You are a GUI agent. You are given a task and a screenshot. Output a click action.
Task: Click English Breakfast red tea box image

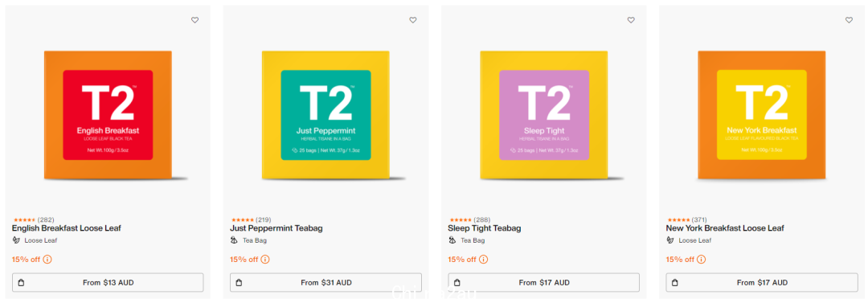click(x=108, y=115)
